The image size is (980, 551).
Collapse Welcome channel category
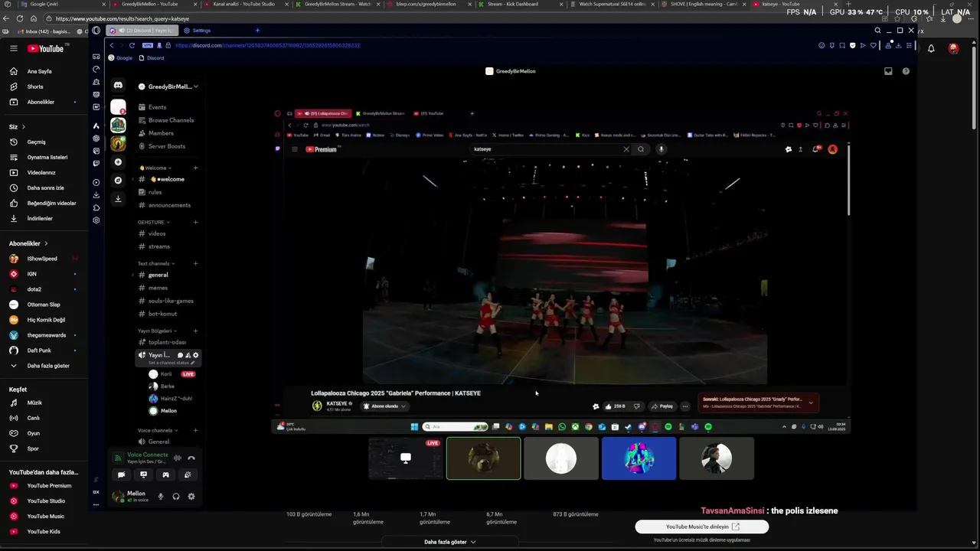(155, 168)
